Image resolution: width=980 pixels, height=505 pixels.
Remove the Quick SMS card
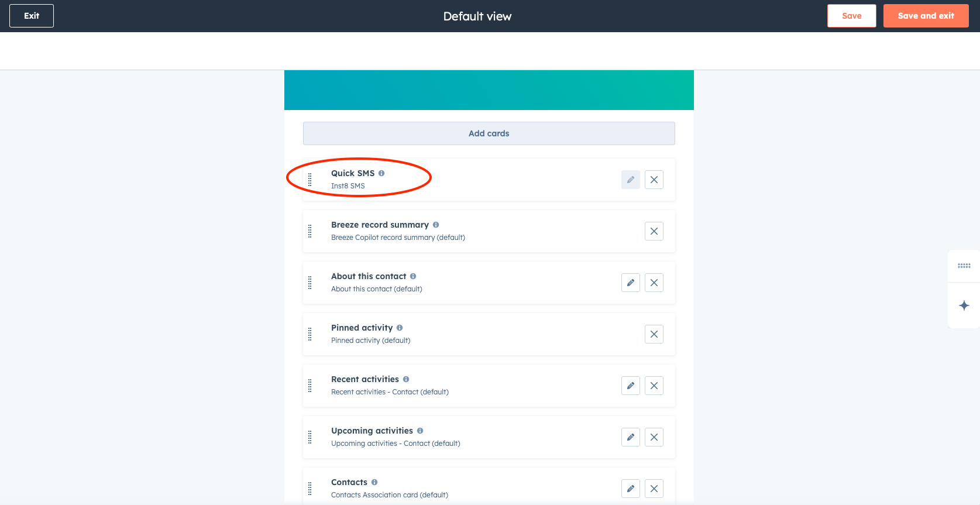pos(654,180)
